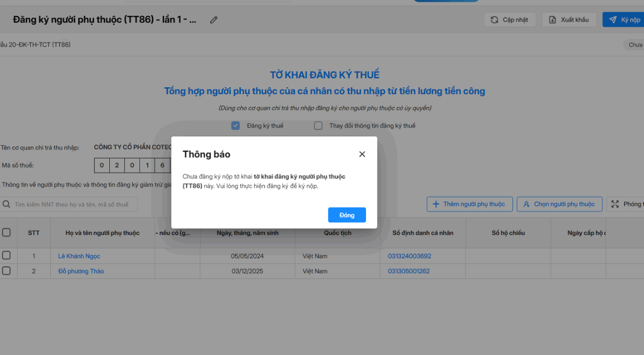Click the Ký nộp button
This screenshot has width=644, height=355.
tap(624, 20)
